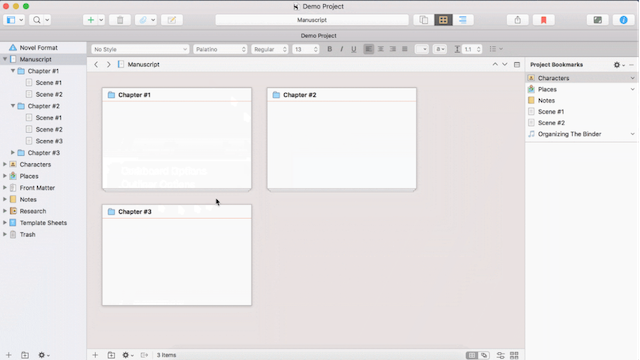This screenshot has width=640, height=360.
Task: Go forward in editor history
Action: (109, 64)
